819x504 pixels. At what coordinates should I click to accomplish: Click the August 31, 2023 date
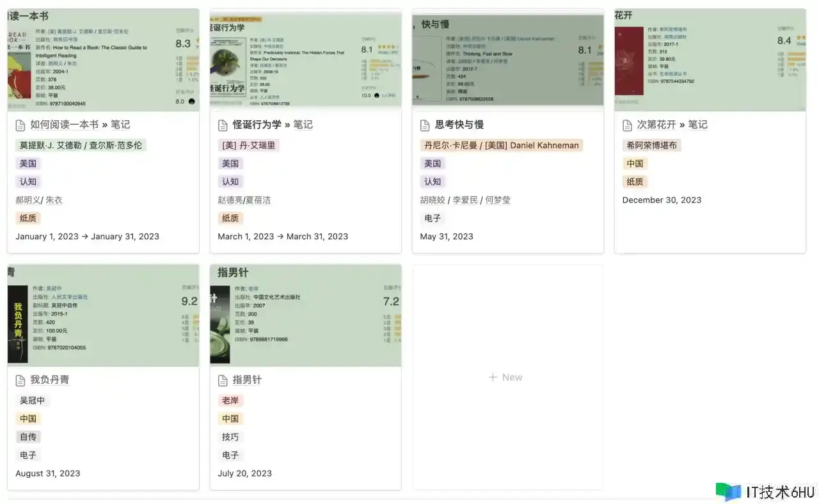click(48, 473)
